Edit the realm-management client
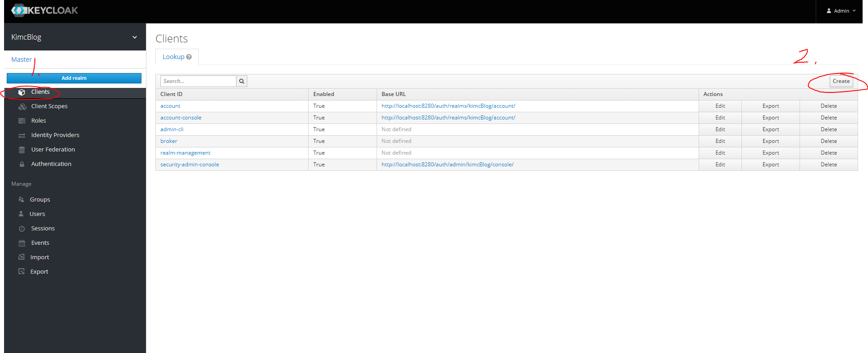The image size is (868, 353). [720, 153]
